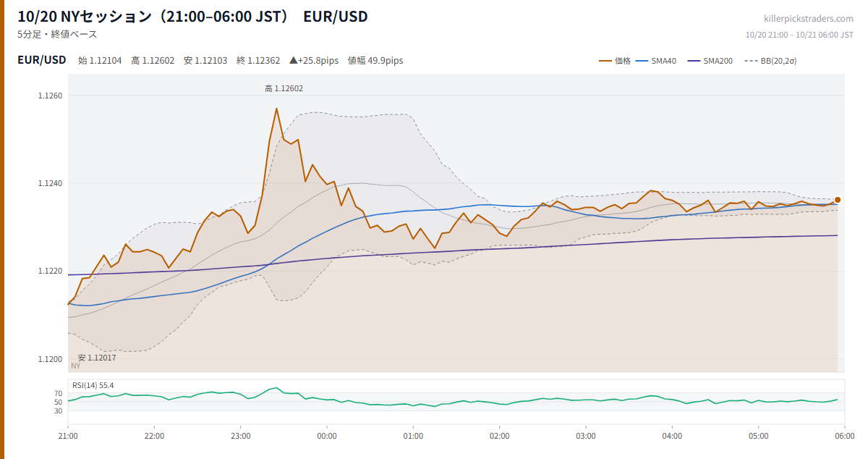The width and height of the screenshot is (868, 459).
Task: Click the '03:00' time axis label
Action: click(x=586, y=436)
